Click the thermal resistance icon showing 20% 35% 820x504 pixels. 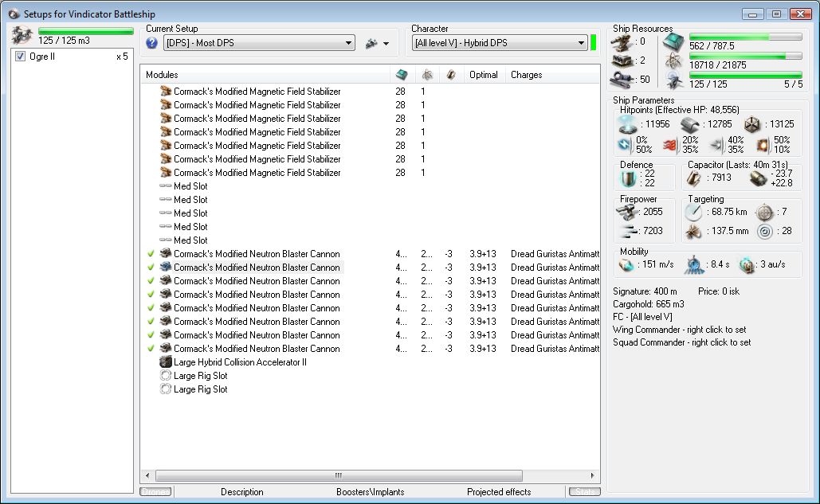(670, 145)
